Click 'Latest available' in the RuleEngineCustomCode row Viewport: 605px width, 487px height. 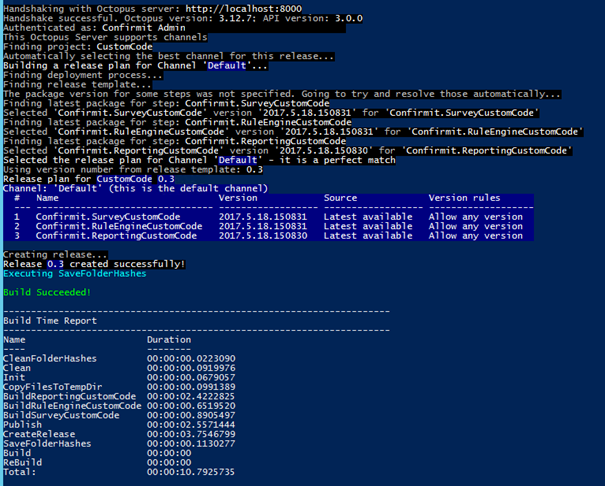(368, 226)
